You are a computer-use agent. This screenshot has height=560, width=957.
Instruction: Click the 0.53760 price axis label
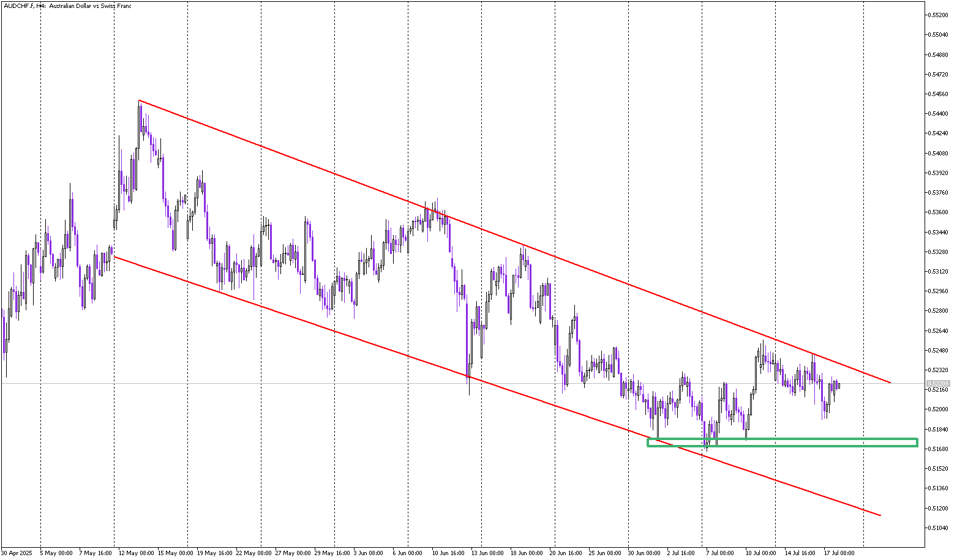[x=939, y=192]
